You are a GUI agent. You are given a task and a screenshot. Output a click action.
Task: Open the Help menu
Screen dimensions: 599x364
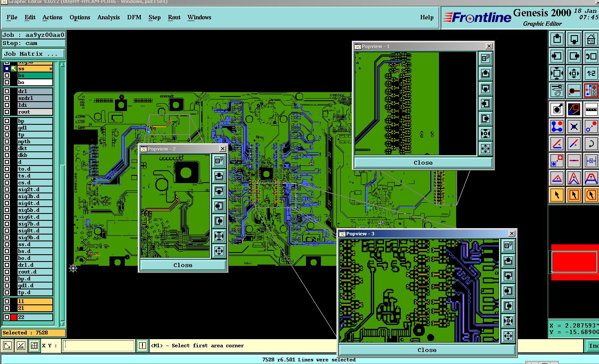[427, 17]
